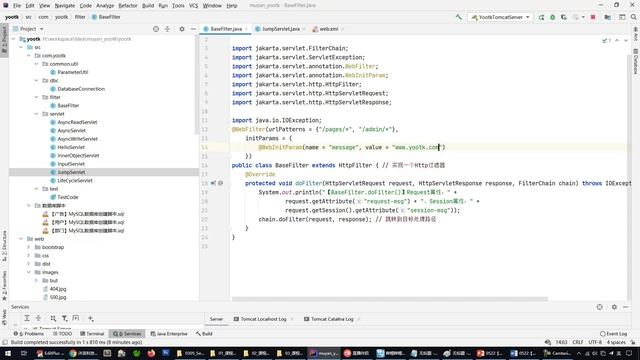Open the Terminal tool window button

92,334
